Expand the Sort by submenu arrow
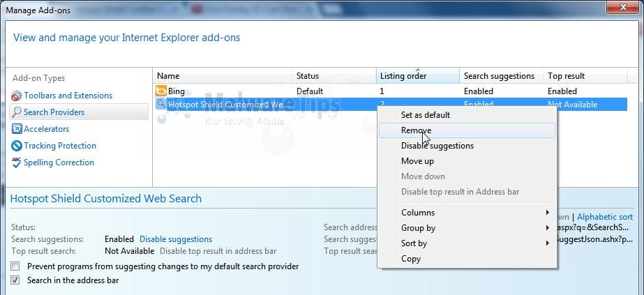 coord(548,243)
